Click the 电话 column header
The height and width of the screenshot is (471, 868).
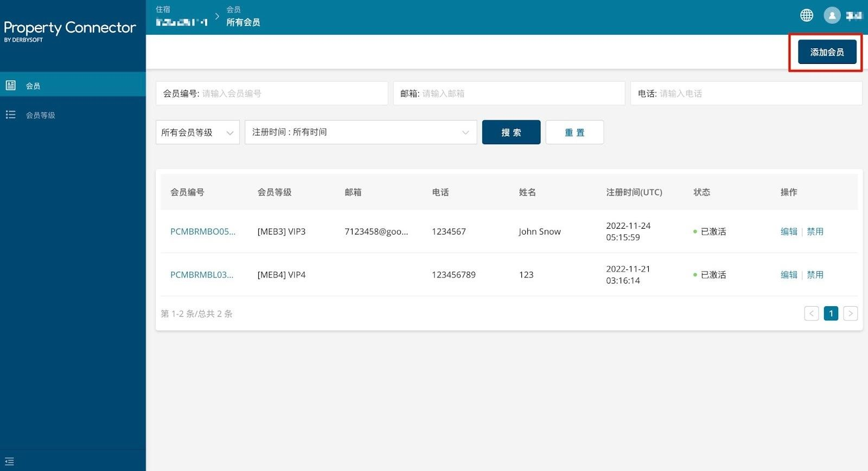[x=441, y=192]
